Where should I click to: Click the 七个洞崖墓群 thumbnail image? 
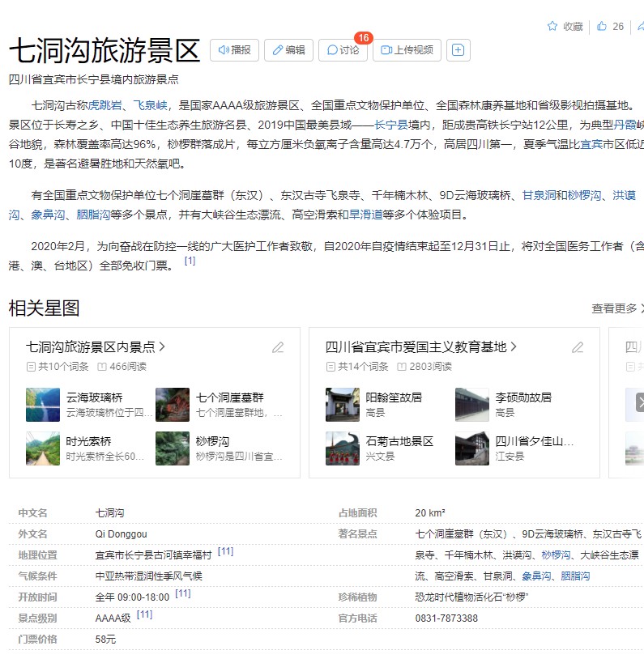coord(173,404)
